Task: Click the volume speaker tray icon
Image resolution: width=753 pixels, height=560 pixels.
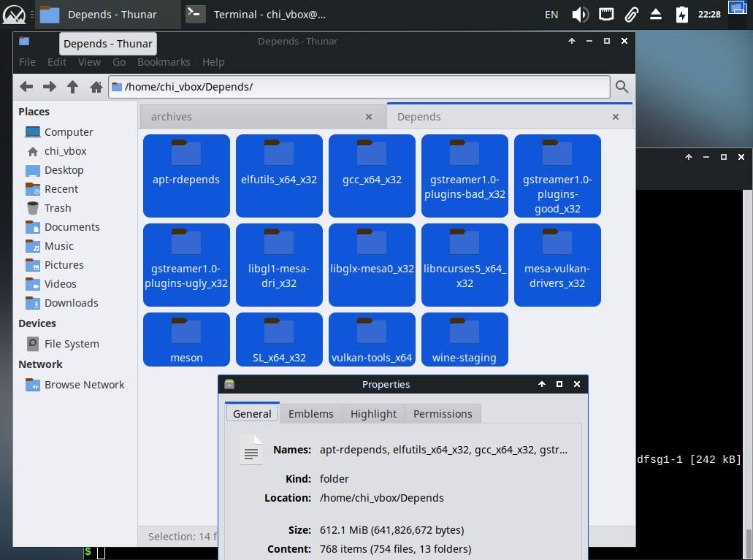Action: tap(580, 15)
